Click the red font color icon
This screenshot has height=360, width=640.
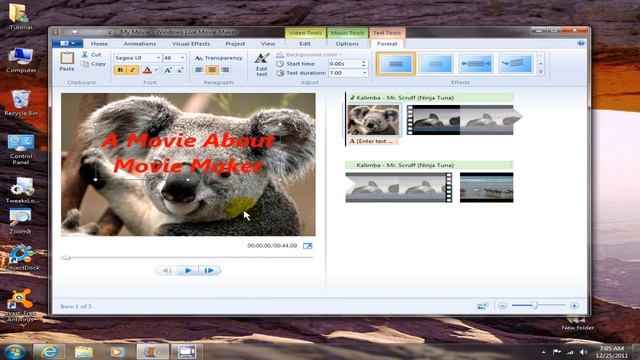tap(147, 70)
